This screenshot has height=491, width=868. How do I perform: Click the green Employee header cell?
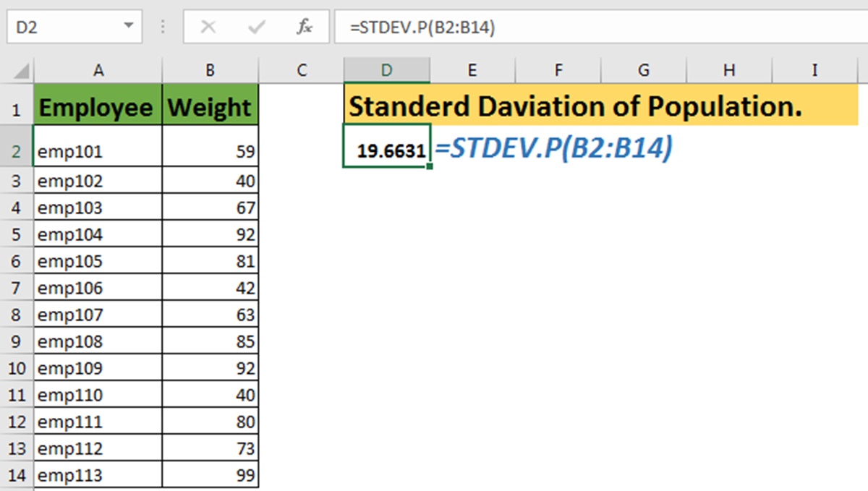click(x=97, y=106)
